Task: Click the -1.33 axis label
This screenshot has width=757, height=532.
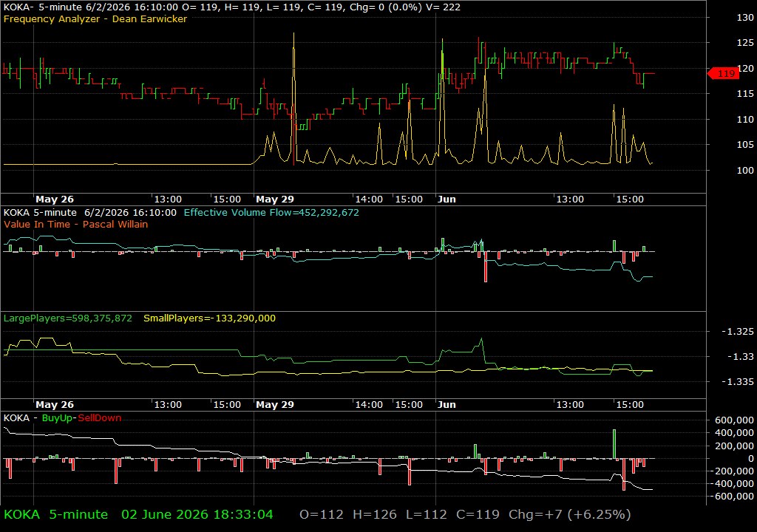Action: click(740, 356)
